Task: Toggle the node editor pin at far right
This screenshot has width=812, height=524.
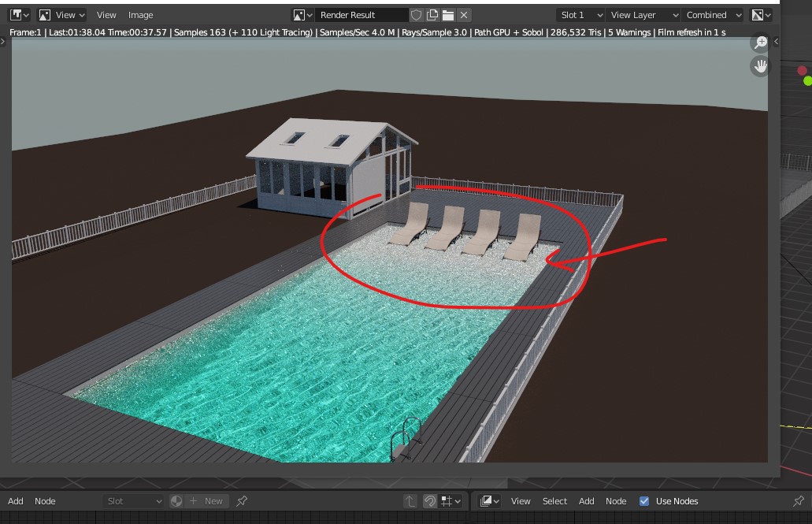Action: click(798, 501)
